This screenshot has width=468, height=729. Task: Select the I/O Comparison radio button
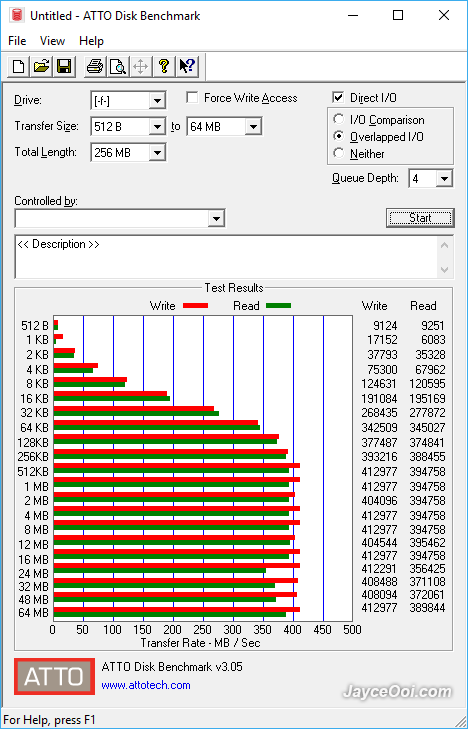tap(338, 119)
